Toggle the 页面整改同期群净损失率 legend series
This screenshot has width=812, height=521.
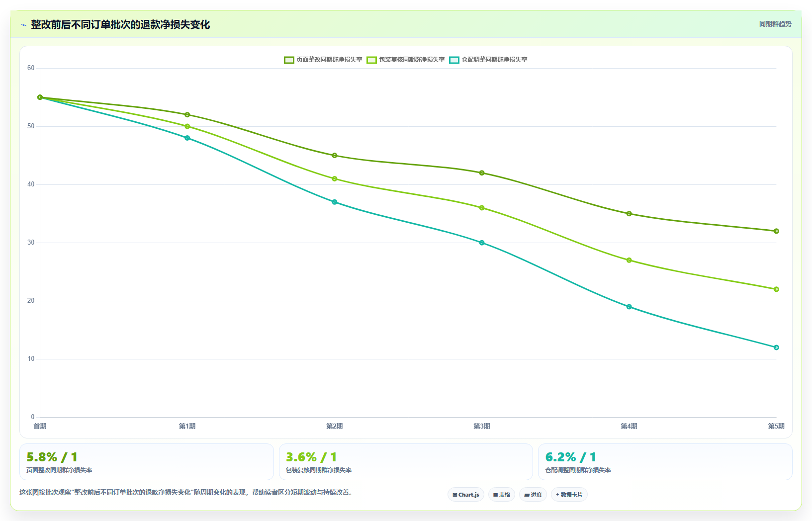point(323,60)
